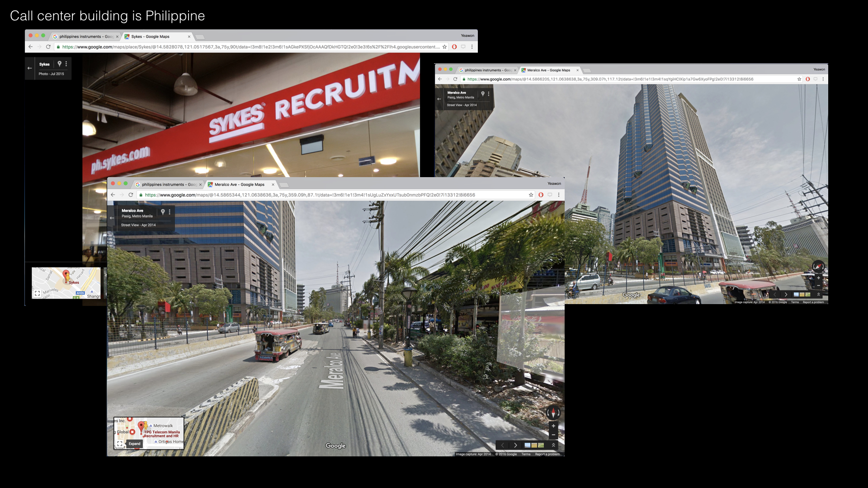Image resolution: width=868 pixels, height=488 pixels.
Task: Click back arrow on Sykes photo panel
Action: point(30,68)
